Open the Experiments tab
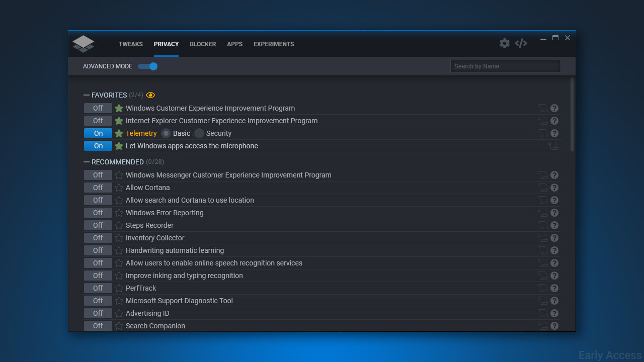The width and height of the screenshot is (644, 362). coord(274,44)
